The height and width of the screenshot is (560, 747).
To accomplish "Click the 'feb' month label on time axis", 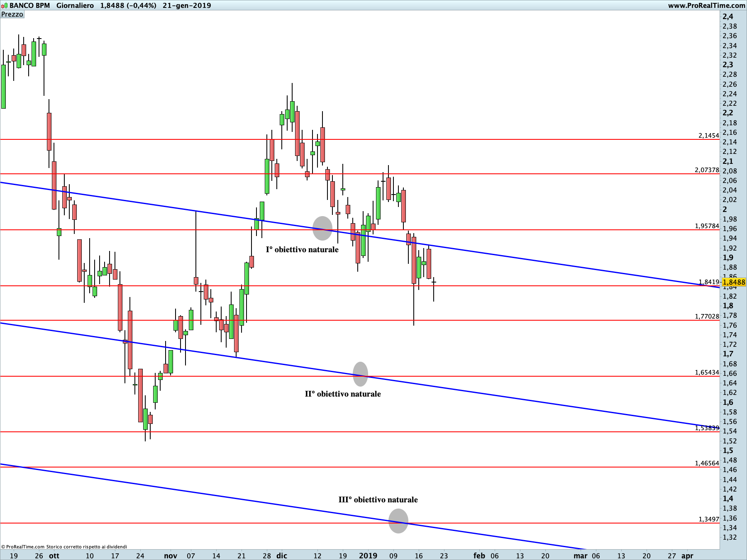I will (479, 556).
